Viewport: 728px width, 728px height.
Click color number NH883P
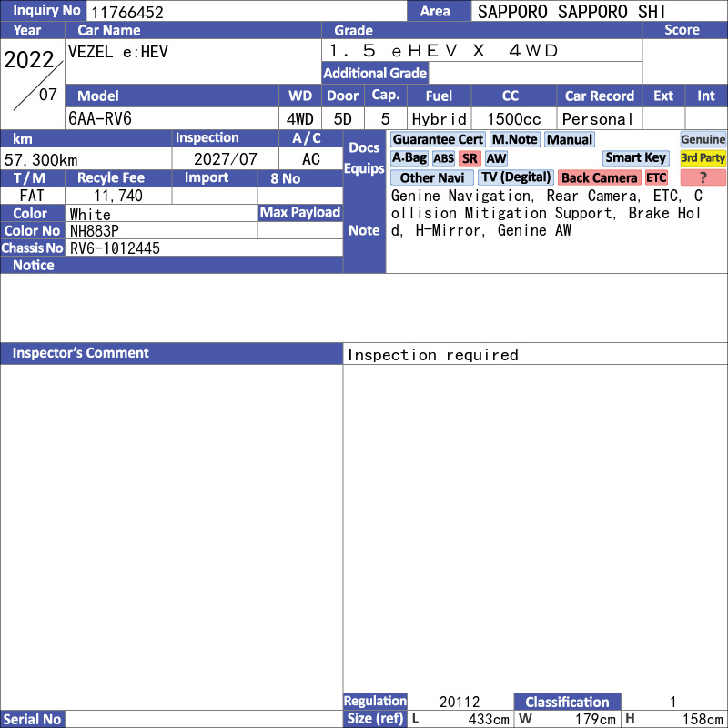pos(95,231)
